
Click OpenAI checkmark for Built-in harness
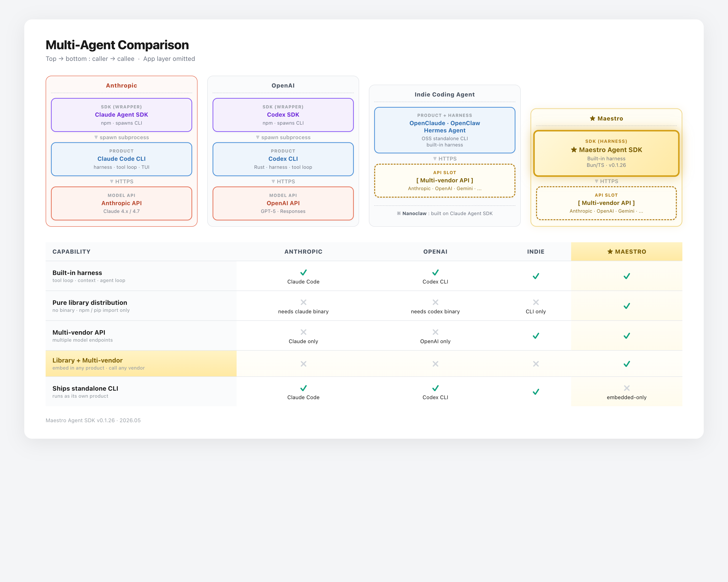pyautogui.click(x=436, y=272)
